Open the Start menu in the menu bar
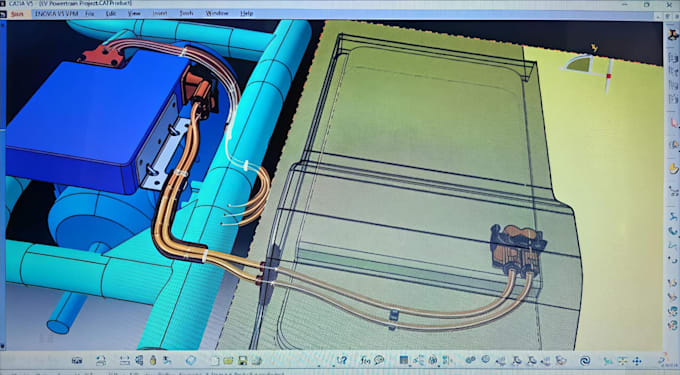This screenshot has width=680, height=375. (x=17, y=14)
